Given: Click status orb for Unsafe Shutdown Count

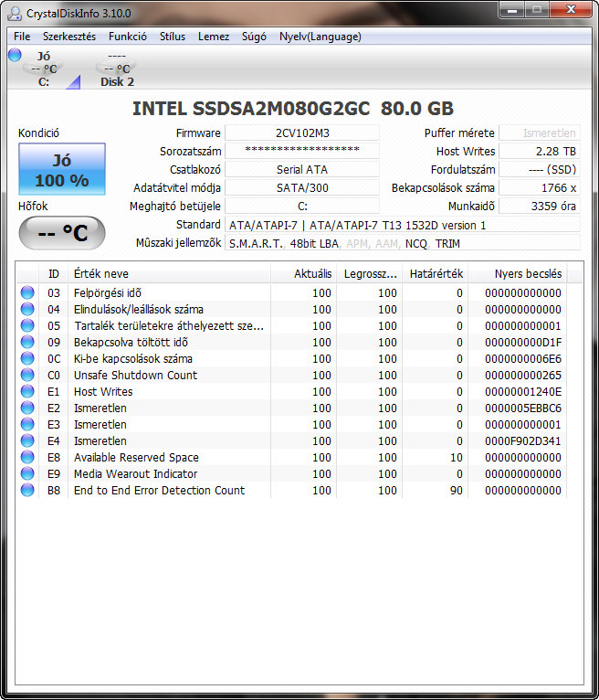Looking at the screenshot, I should (27, 375).
